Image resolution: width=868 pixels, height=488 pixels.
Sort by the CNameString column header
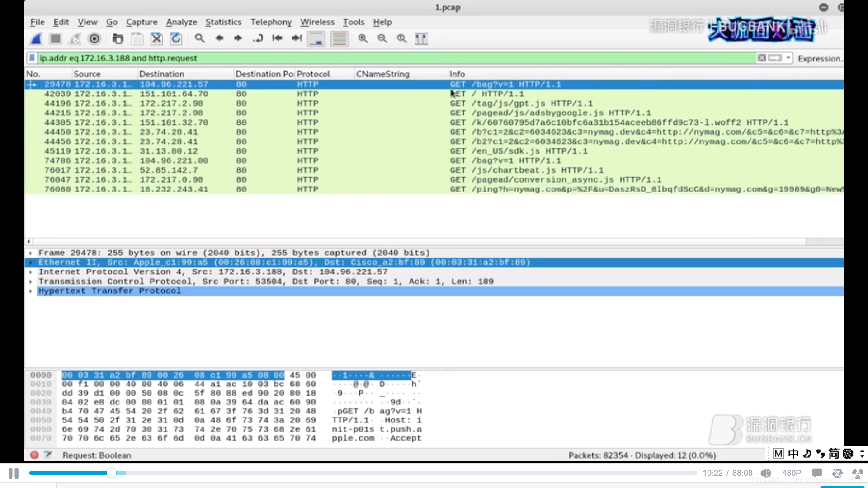pos(401,74)
